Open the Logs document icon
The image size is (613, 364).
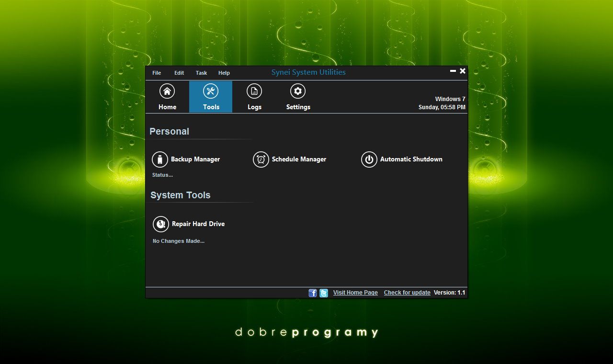(254, 91)
